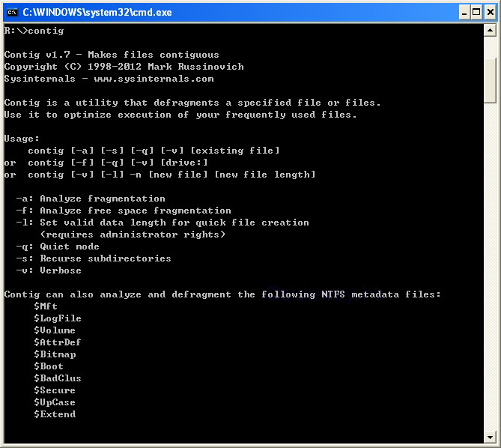The width and height of the screenshot is (501, 448).
Task: Click the $AttrDef entry
Action: [58, 342]
